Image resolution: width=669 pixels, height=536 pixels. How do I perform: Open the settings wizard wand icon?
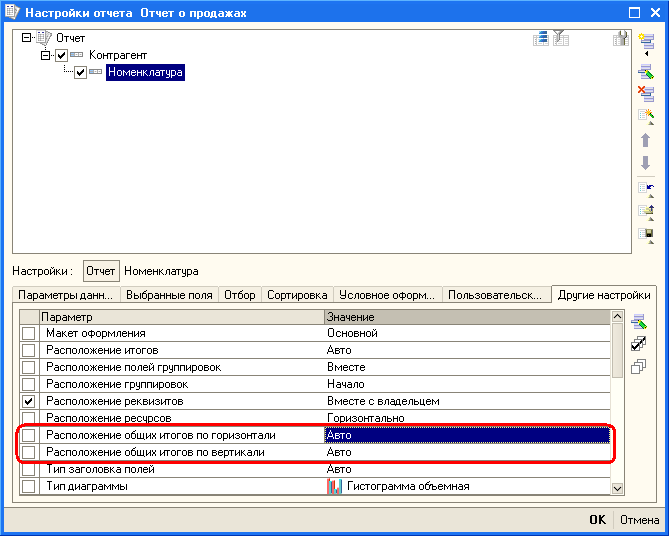pyautogui.click(x=645, y=116)
